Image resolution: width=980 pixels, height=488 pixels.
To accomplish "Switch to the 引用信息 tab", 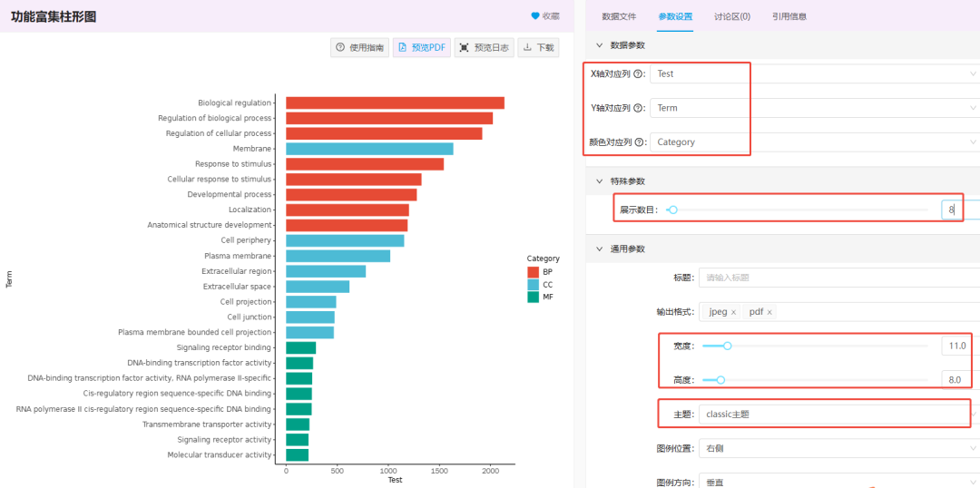I will [789, 16].
